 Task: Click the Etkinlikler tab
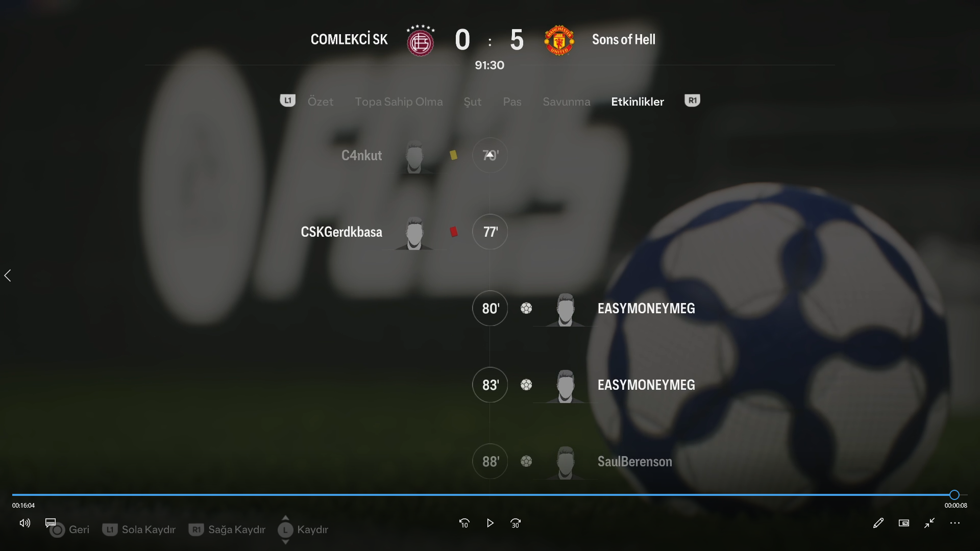coord(638,102)
